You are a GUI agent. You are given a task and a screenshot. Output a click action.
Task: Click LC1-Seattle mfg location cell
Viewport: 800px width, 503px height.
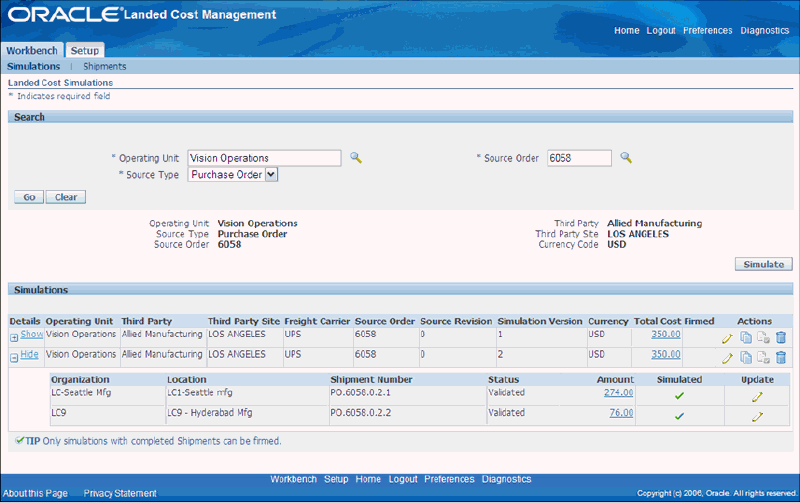[x=200, y=393]
